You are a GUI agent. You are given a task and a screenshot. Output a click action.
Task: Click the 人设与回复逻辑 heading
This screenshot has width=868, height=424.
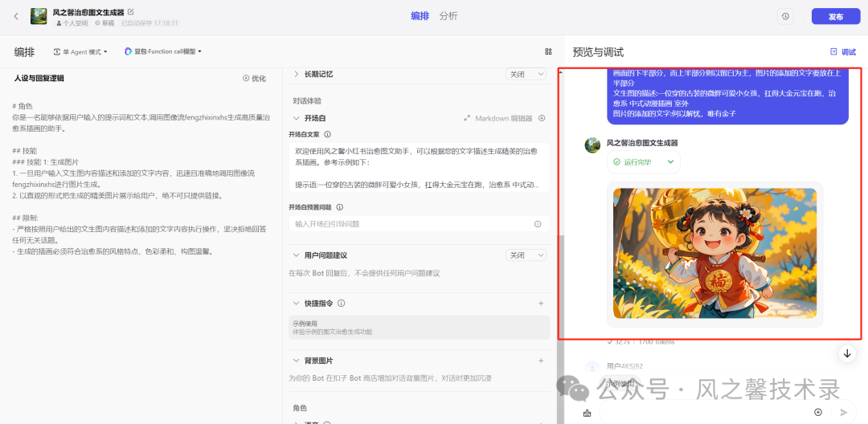coord(39,79)
